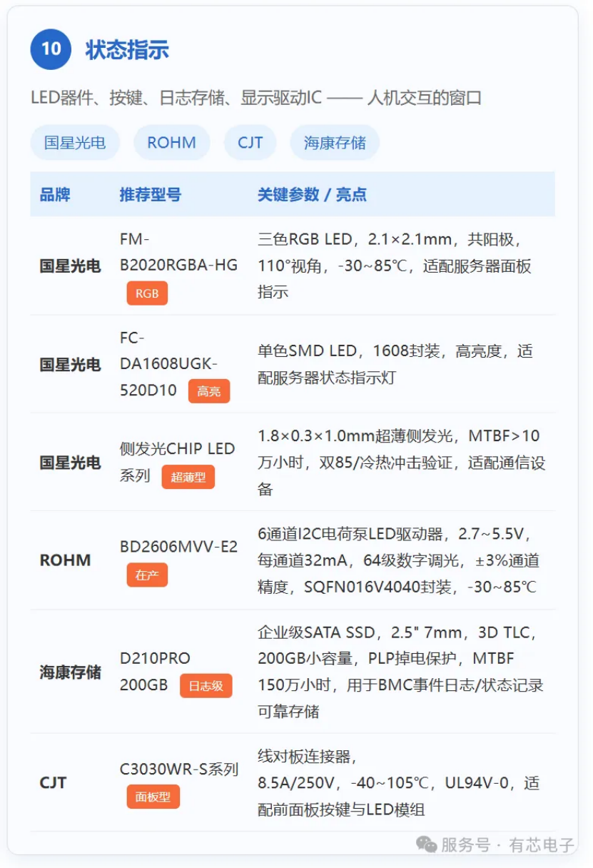The image size is (593, 868).
Task: Click 国星光电 brand cell in FM-B2020RGBA-HG row
Action: pos(70,266)
